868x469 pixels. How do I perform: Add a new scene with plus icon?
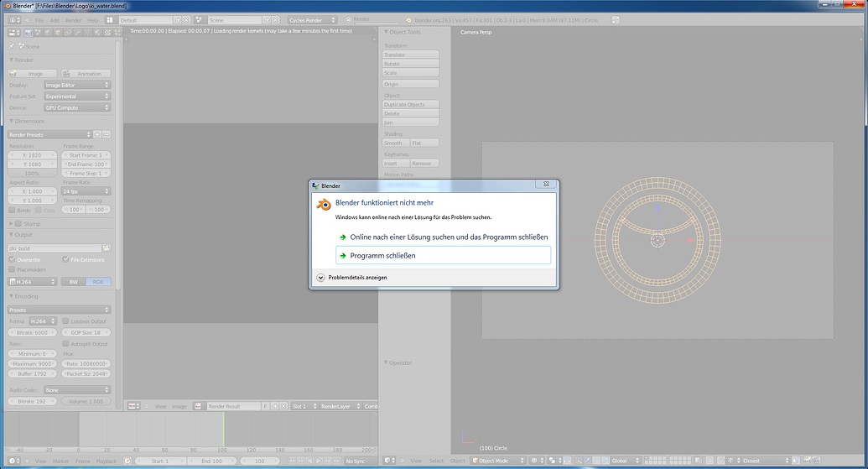pyautogui.click(x=267, y=20)
